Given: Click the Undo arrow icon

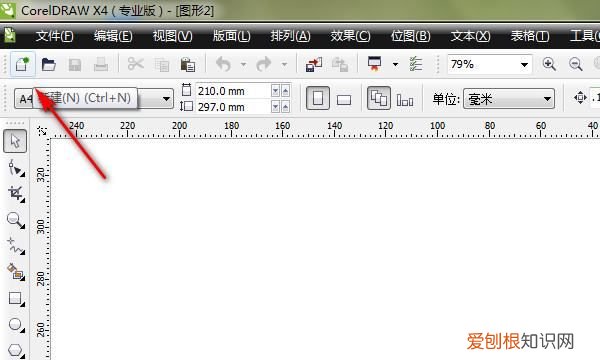Looking at the screenshot, I should click(224, 64).
